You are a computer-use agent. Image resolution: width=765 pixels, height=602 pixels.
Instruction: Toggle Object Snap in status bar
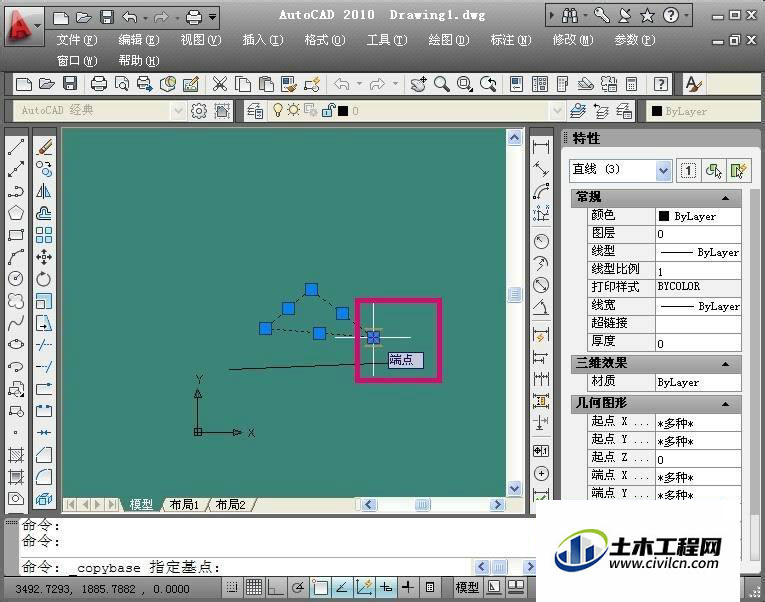click(x=320, y=587)
